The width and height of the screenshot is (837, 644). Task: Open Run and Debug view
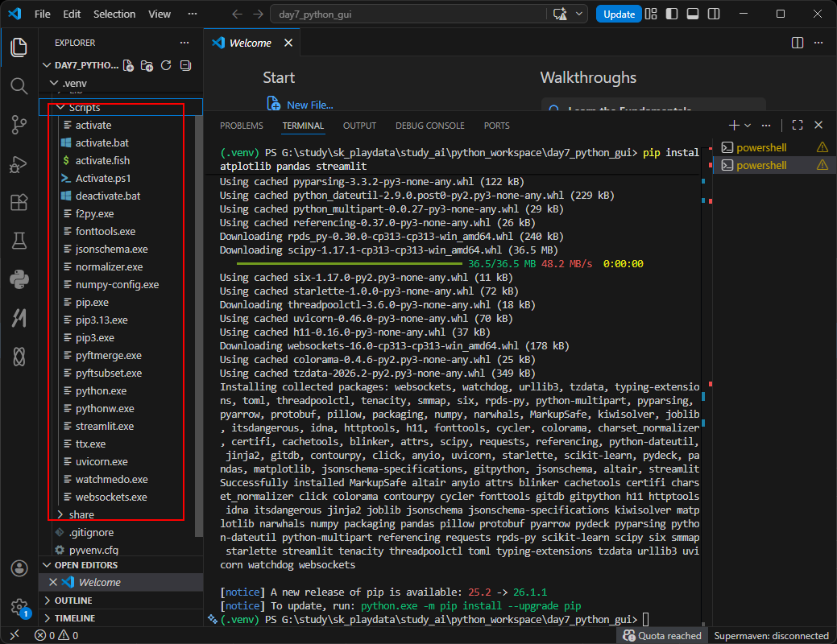tap(19, 163)
